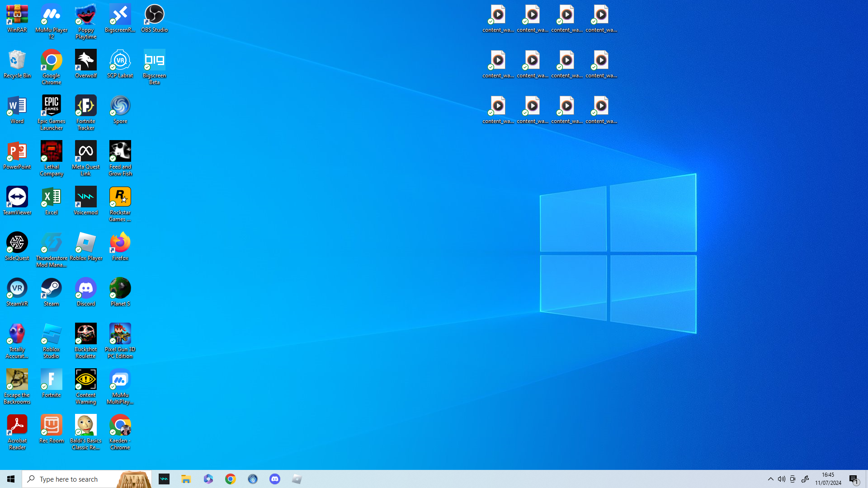The width and height of the screenshot is (868, 488).
Task: Click the Meta Quest Link shortcut
Action: pyautogui.click(x=86, y=158)
